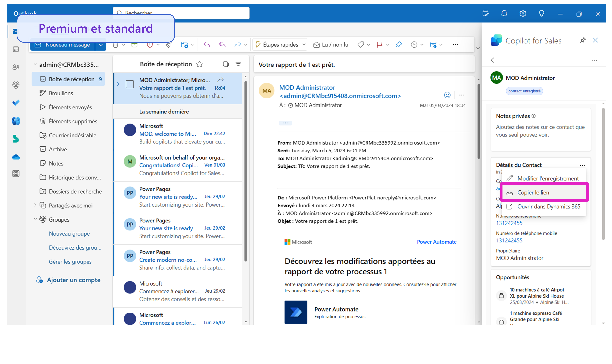Check the box beside MOD Administrator email

click(130, 84)
